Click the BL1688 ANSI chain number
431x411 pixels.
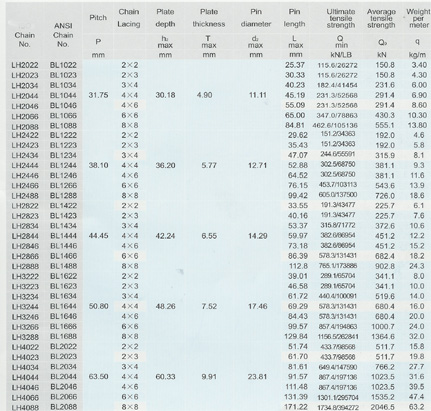63,336
